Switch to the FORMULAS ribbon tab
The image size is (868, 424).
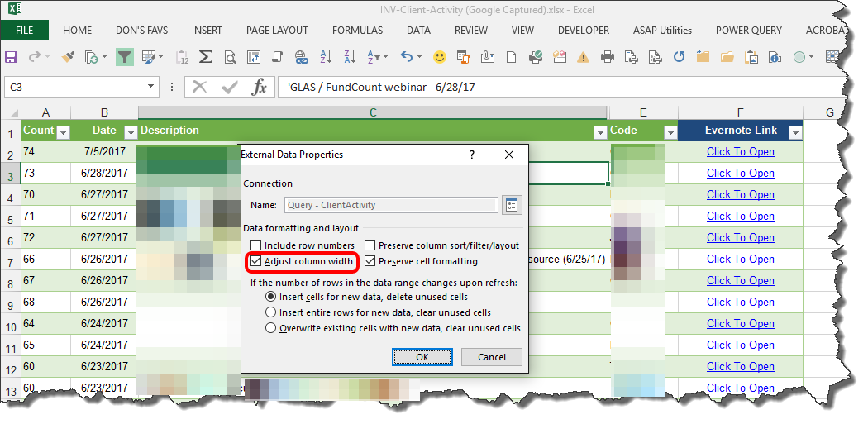click(x=358, y=31)
